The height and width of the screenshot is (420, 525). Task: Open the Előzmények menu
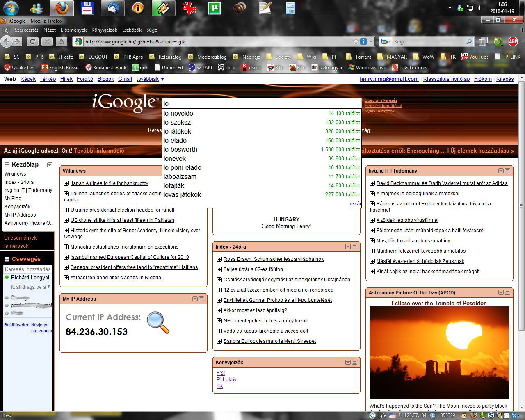pos(74,30)
